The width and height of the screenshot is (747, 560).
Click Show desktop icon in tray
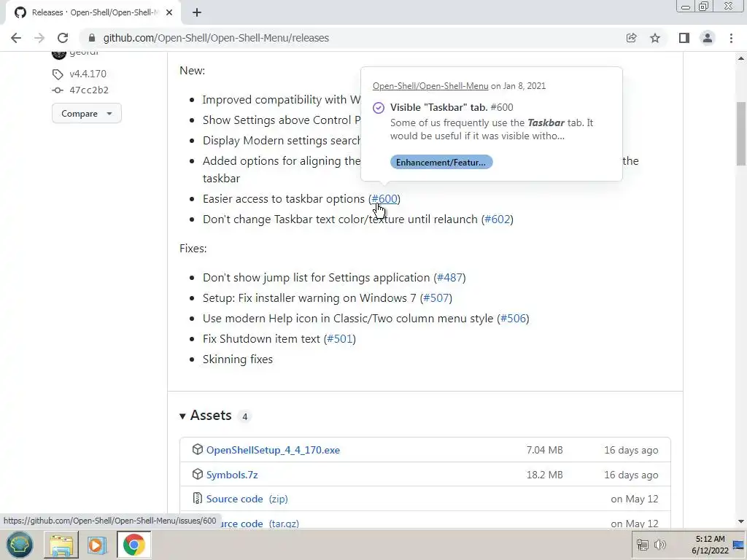pyautogui.click(x=739, y=545)
